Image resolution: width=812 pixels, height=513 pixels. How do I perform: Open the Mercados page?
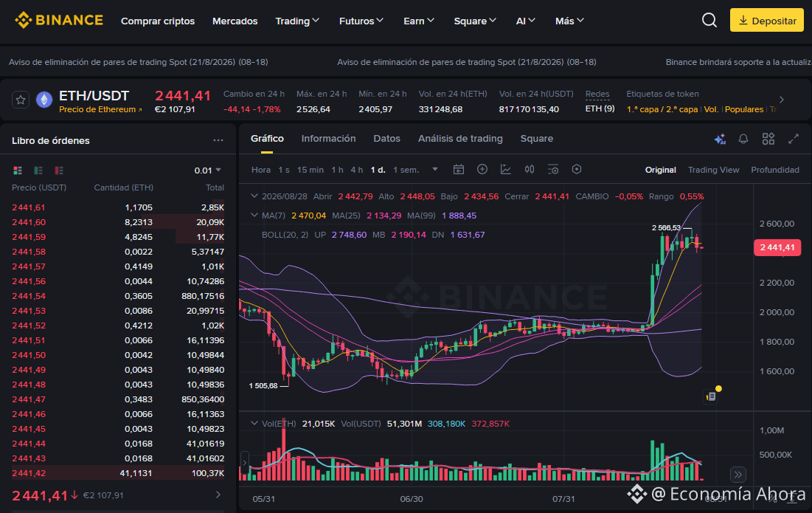[235, 21]
